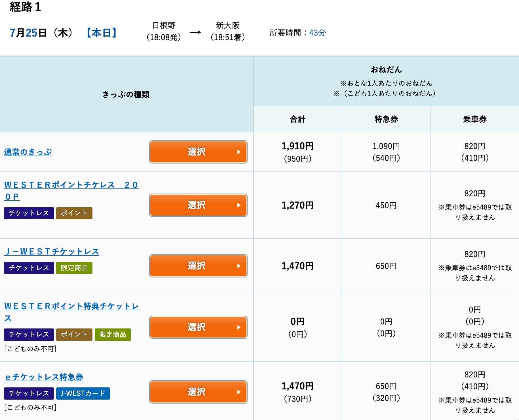Click the (540円) child express fare
Image resolution: width=519 pixels, height=420 pixels.
pos(386,158)
